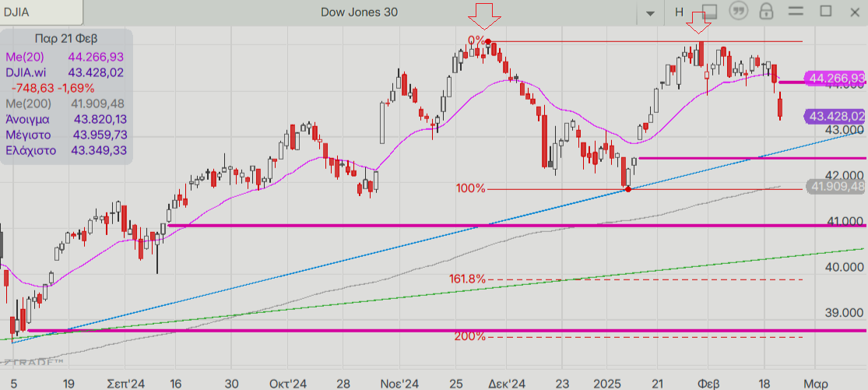868x390 pixels.
Task: Click the DJIA.wi quote row
Action: (65, 72)
